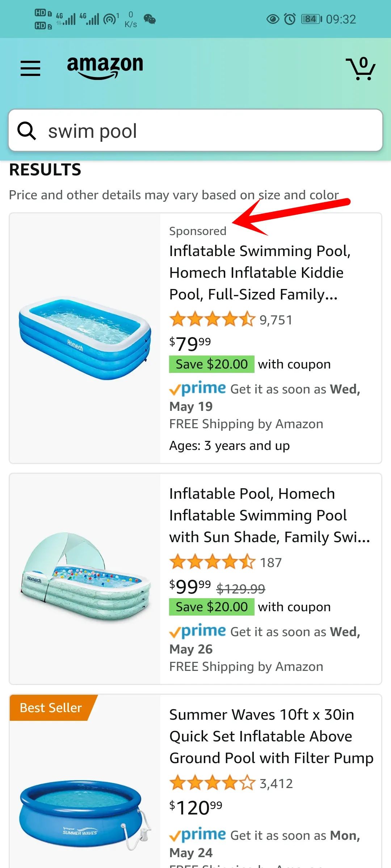Tap the Best Seller badge
Image resolution: width=391 pixels, height=868 pixels.
(51, 708)
